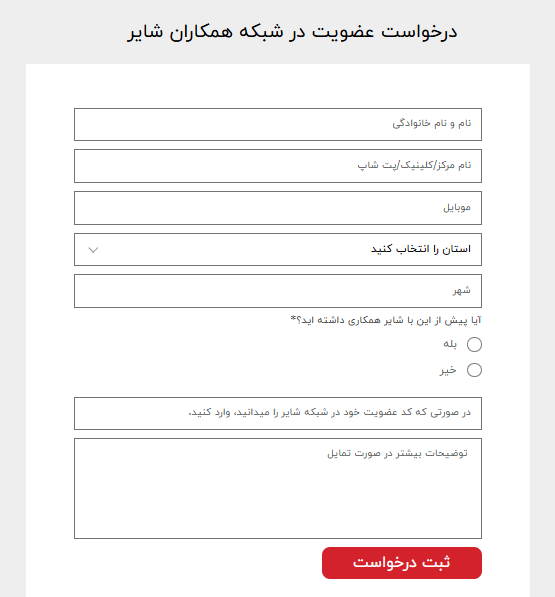The width and height of the screenshot is (555, 597).
Task: Click the 'خیر' option label text
Action: pos(448,370)
